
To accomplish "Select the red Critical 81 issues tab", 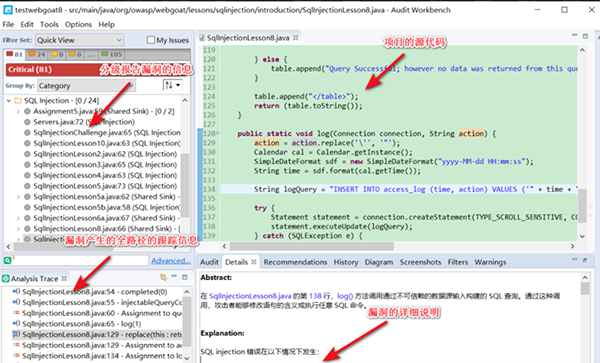I will (x=15, y=54).
